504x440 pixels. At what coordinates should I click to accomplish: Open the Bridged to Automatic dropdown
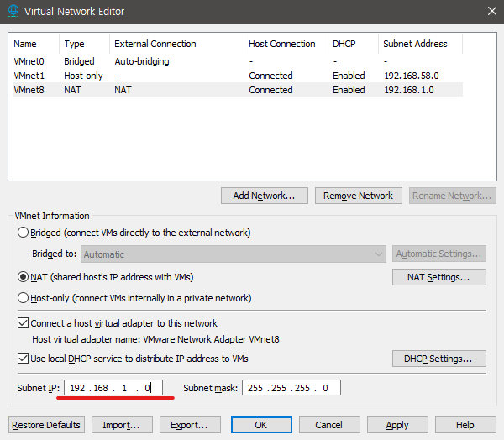[234, 254]
